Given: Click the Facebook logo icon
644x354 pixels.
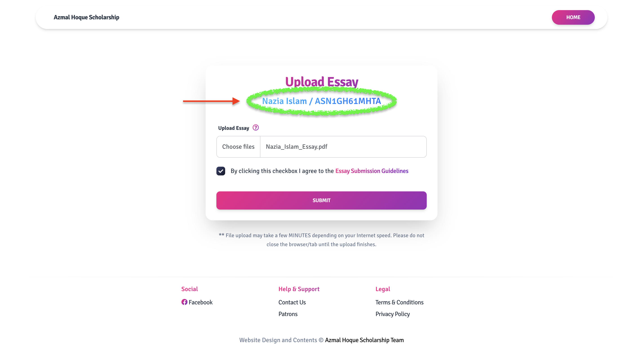Looking at the screenshot, I should (184, 302).
